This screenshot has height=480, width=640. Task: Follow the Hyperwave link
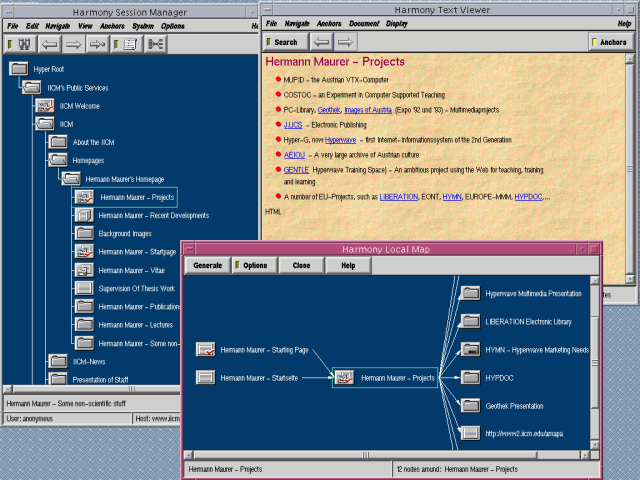tap(340, 140)
